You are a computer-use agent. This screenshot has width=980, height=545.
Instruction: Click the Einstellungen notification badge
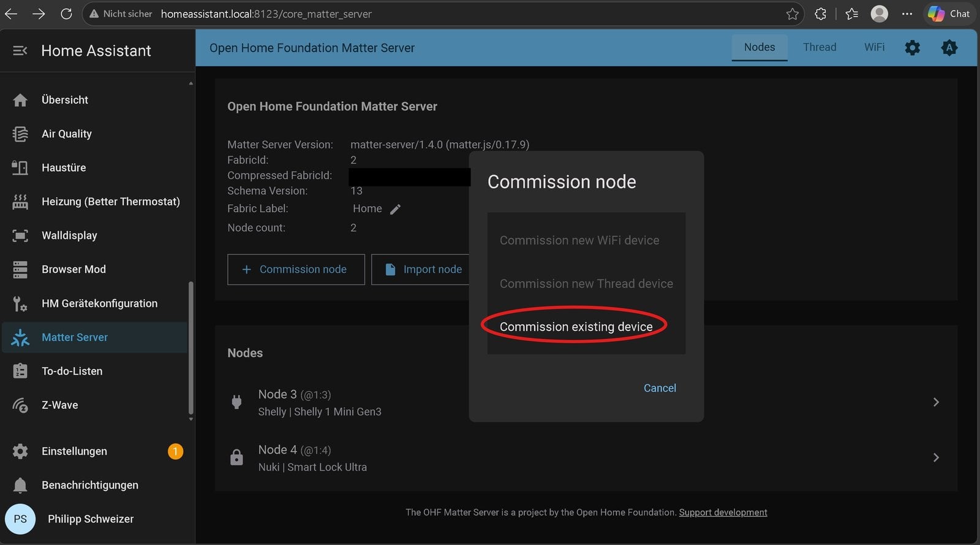click(175, 451)
